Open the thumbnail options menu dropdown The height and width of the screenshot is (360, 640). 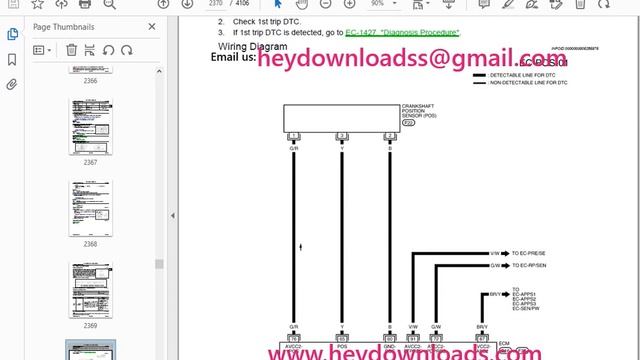click(42, 50)
